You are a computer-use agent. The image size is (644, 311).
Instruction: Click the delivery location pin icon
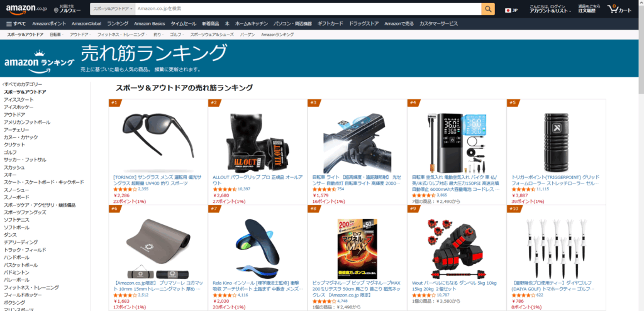click(56, 10)
